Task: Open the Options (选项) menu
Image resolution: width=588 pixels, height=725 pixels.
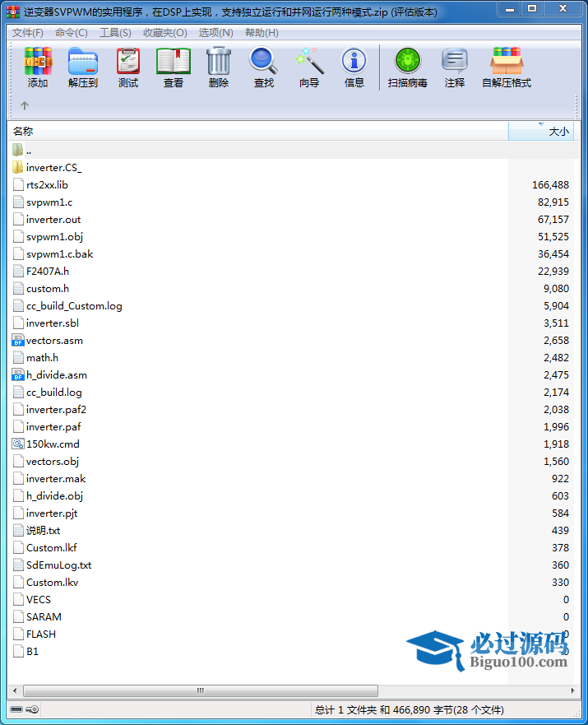Action: point(215,33)
